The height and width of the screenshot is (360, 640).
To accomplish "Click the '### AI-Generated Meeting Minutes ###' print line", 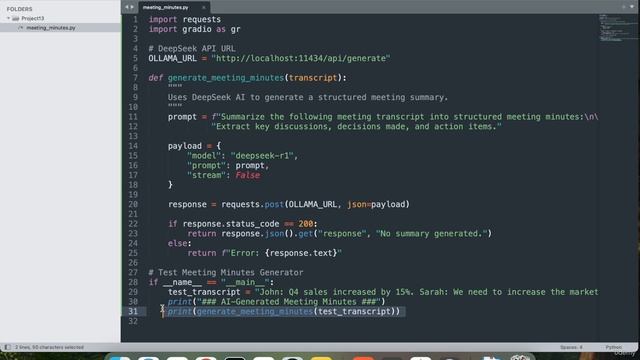I will coord(276,302).
